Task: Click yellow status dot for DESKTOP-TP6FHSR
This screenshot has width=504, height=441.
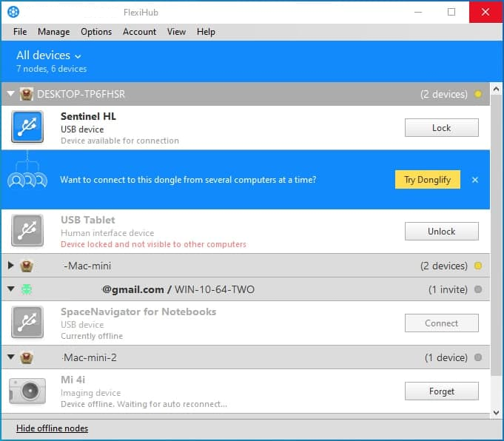Action: (x=478, y=94)
